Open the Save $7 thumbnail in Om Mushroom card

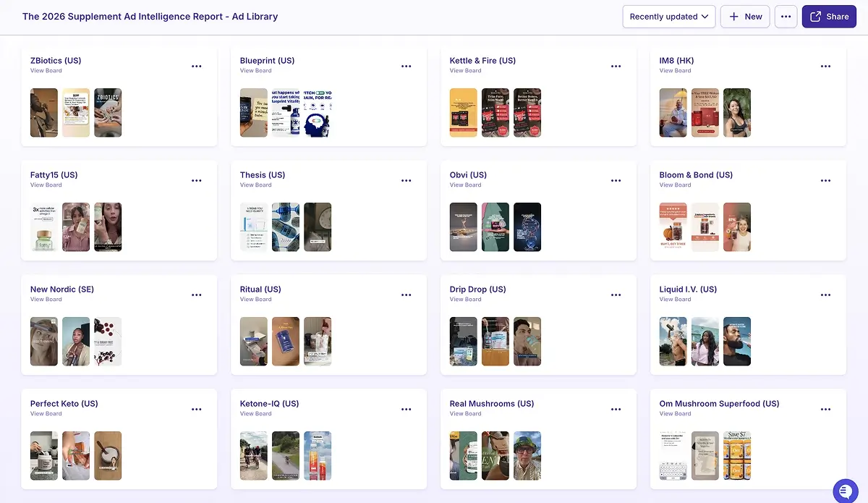[737, 456]
